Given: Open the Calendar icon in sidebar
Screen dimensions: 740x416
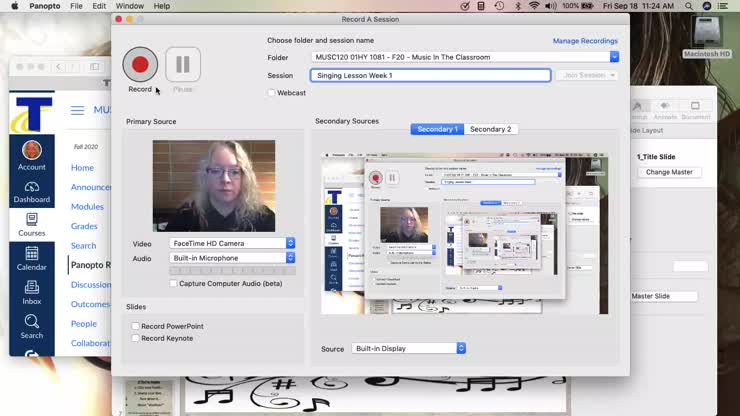Looking at the screenshot, I should coord(32,258).
